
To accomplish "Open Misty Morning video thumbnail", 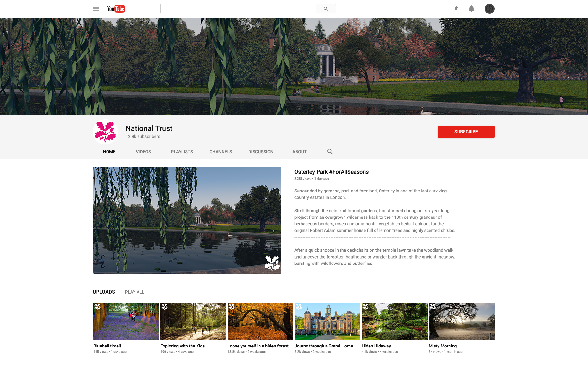I will [x=462, y=321].
